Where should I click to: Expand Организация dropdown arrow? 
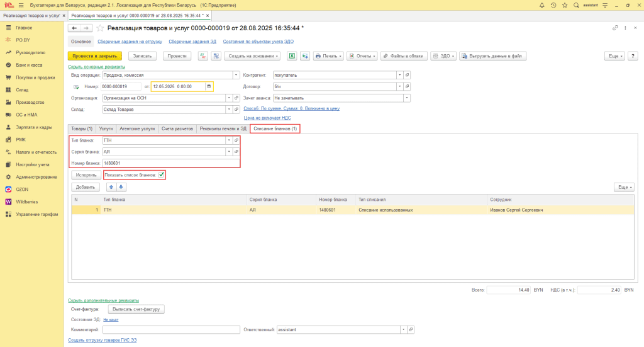(229, 98)
